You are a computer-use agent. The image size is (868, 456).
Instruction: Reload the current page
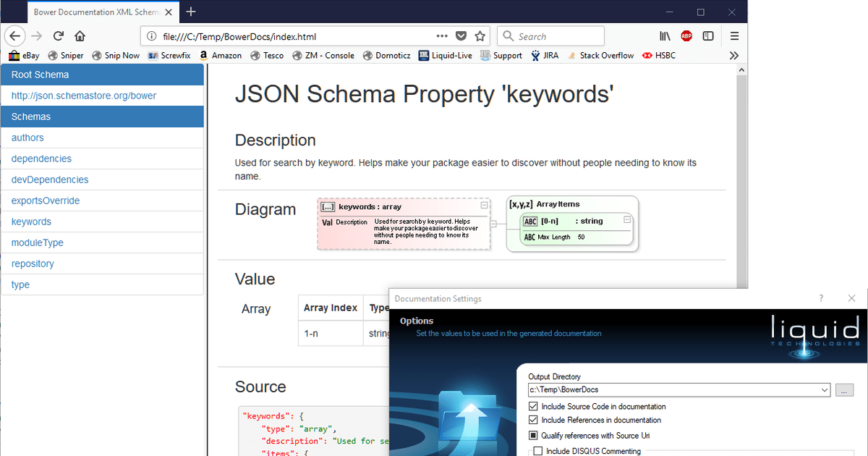point(58,35)
